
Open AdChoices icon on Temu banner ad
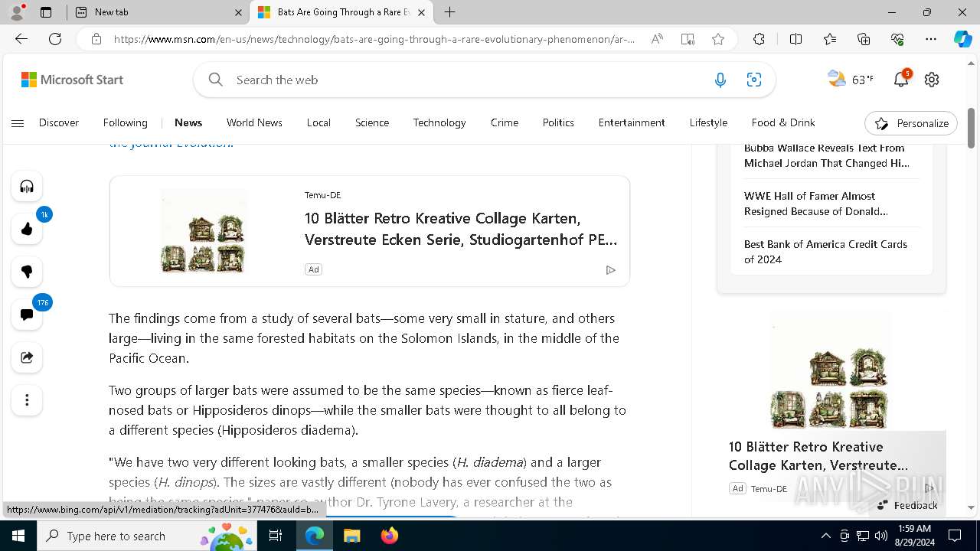click(610, 269)
